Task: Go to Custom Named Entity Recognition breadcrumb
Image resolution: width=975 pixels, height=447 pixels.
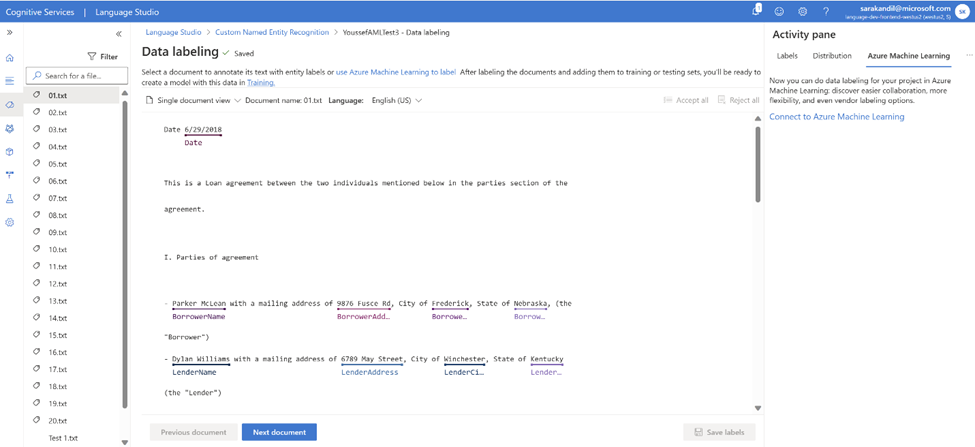Action: (272, 32)
